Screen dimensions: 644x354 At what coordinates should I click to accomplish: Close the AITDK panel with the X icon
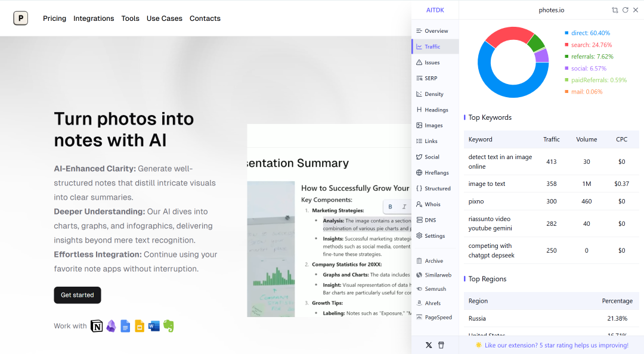pyautogui.click(x=636, y=10)
